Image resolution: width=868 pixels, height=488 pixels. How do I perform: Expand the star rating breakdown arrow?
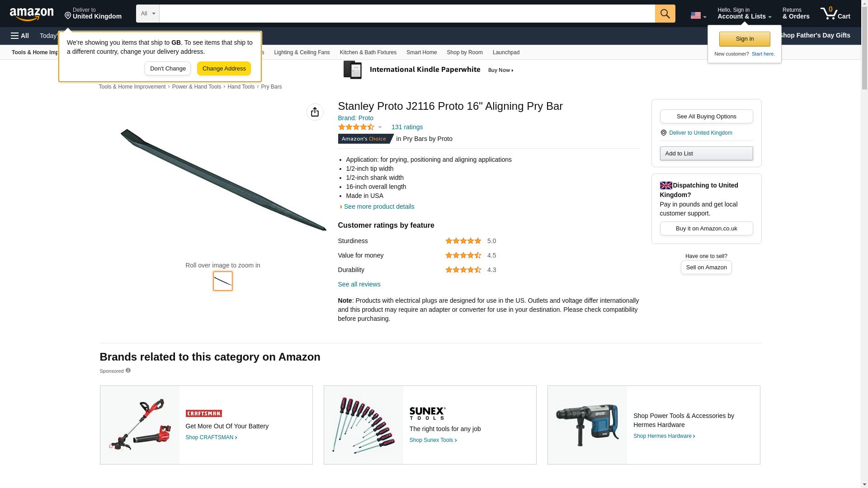click(380, 127)
